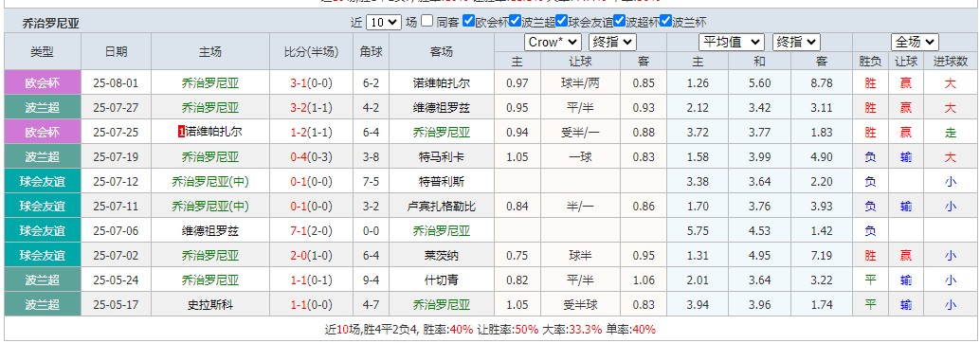Toggle the 同客 checkbox
Image resolution: width=980 pixels, height=343 pixels.
[426, 21]
